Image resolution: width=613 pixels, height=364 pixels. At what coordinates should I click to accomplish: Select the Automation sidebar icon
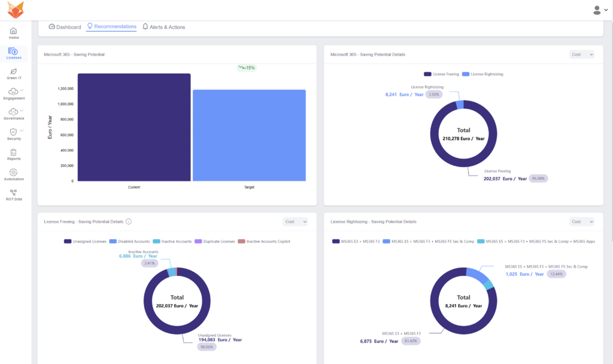13,172
